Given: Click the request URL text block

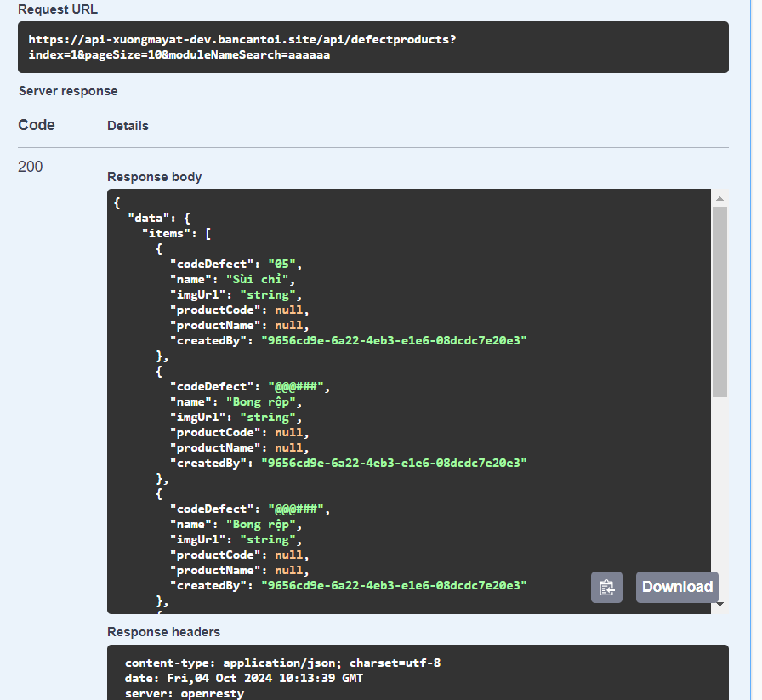Looking at the screenshot, I should pos(242,47).
